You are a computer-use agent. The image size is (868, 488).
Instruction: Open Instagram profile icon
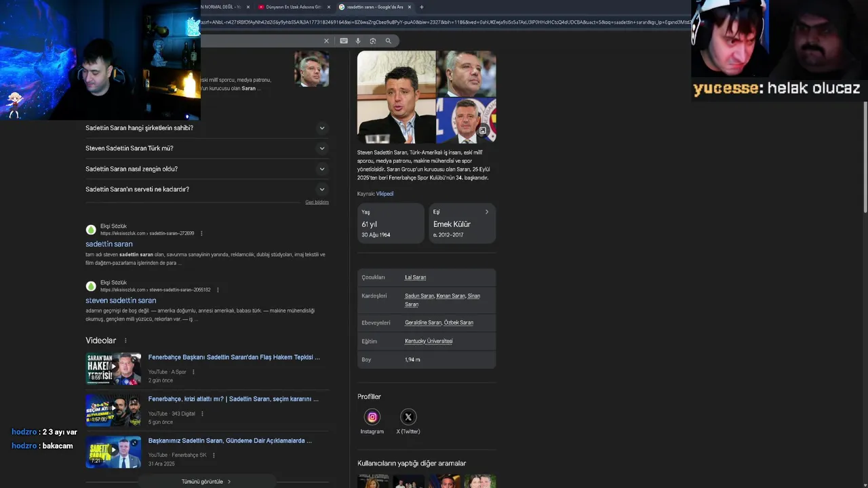coord(372,417)
